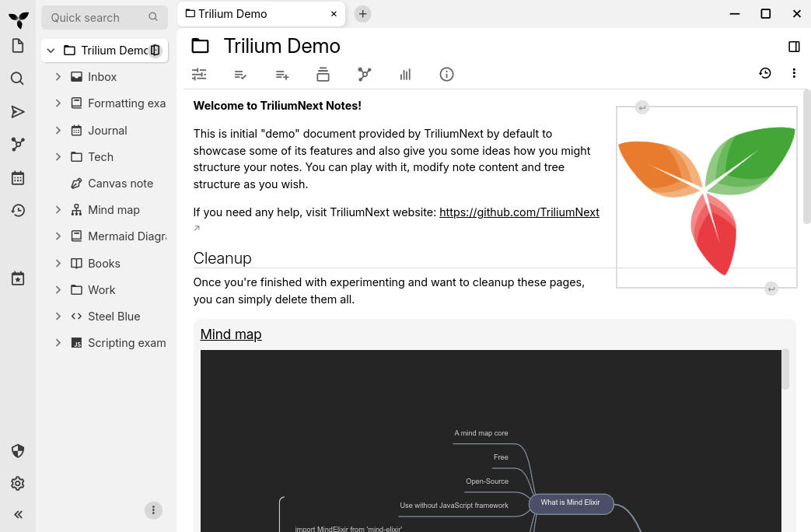Expand the Journal tree node
The height and width of the screenshot is (532, 811).
pos(58,131)
